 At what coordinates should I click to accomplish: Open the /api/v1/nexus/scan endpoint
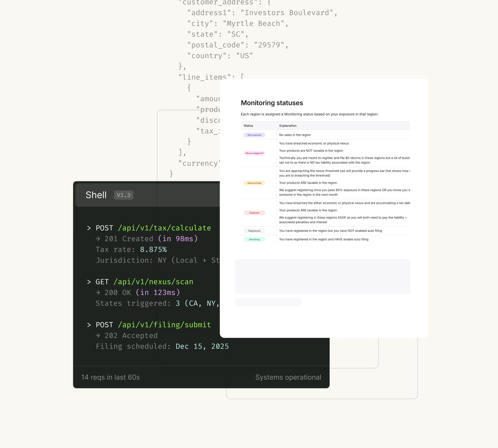(x=153, y=282)
